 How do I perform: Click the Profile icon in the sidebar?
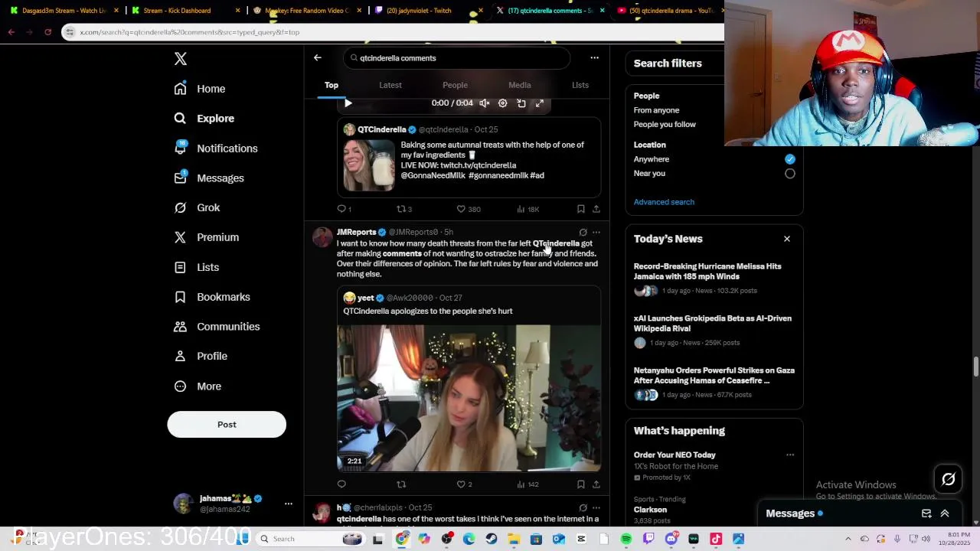pyautogui.click(x=180, y=356)
